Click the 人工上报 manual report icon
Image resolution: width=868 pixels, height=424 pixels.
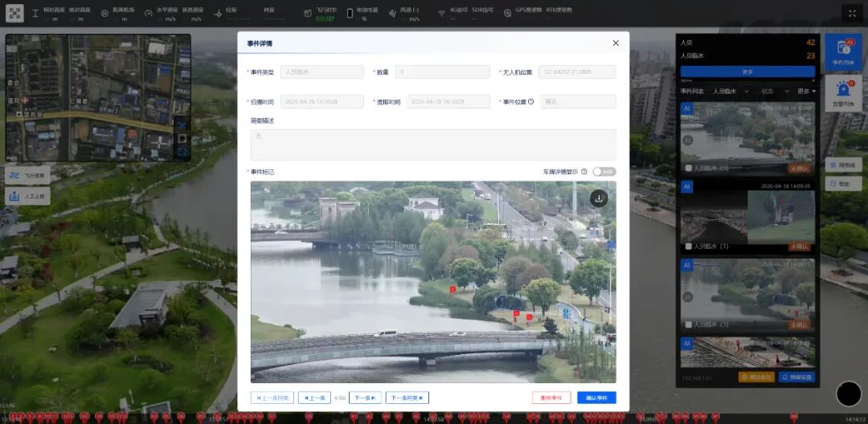click(28, 196)
